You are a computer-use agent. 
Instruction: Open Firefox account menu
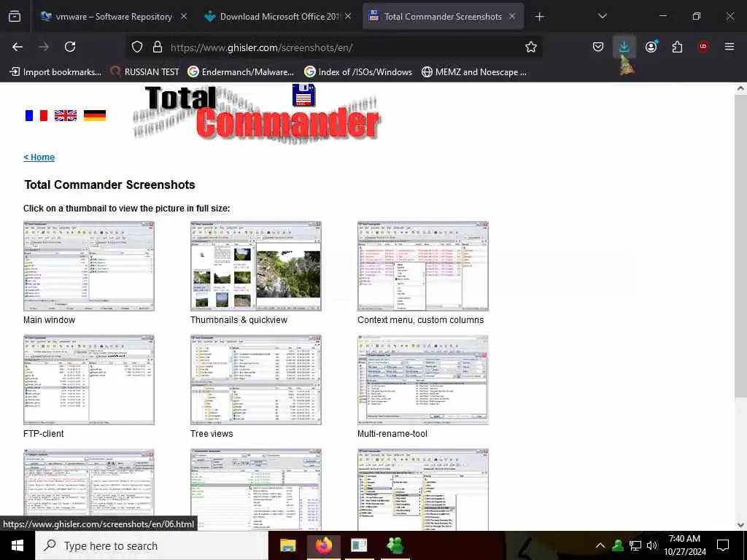pyautogui.click(x=651, y=47)
